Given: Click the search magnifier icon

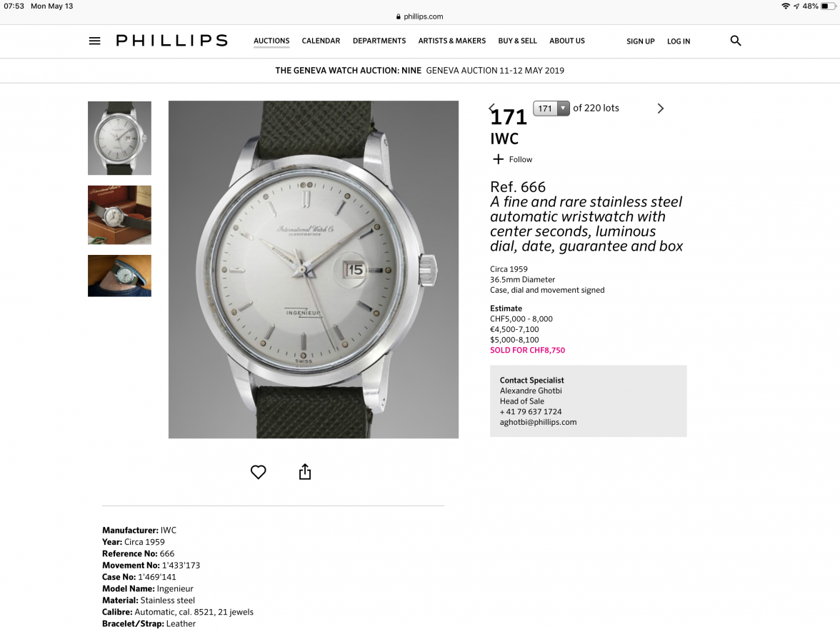Looking at the screenshot, I should tap(736, 41).
